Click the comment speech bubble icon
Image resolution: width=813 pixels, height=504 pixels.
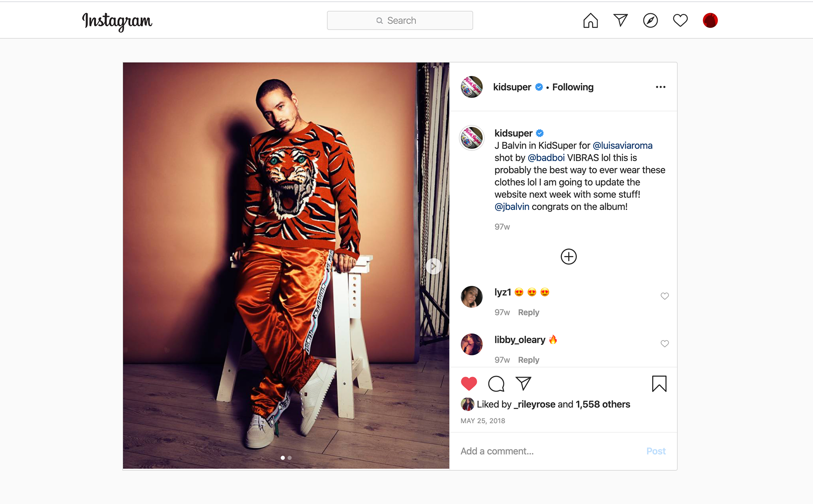click(496, 384)
